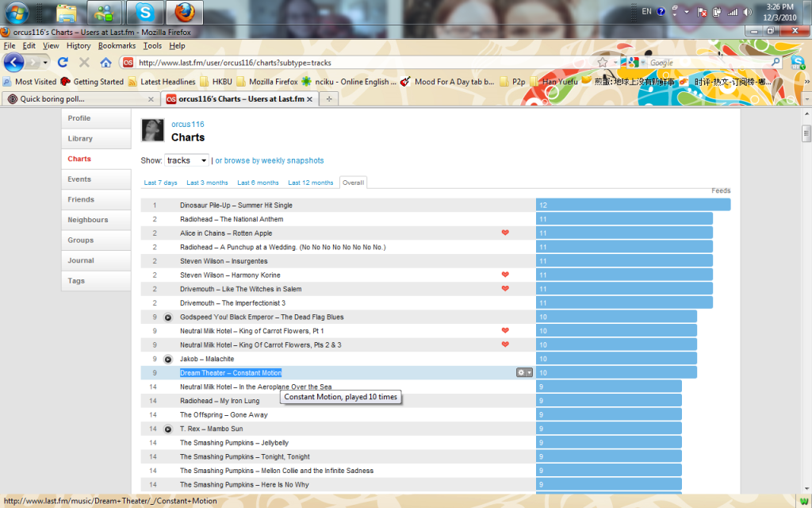Image resolution: width=812 pixels, height=508 pixels.
Task: Open the Bookmarks menu
Action: [x=117, y=45]
